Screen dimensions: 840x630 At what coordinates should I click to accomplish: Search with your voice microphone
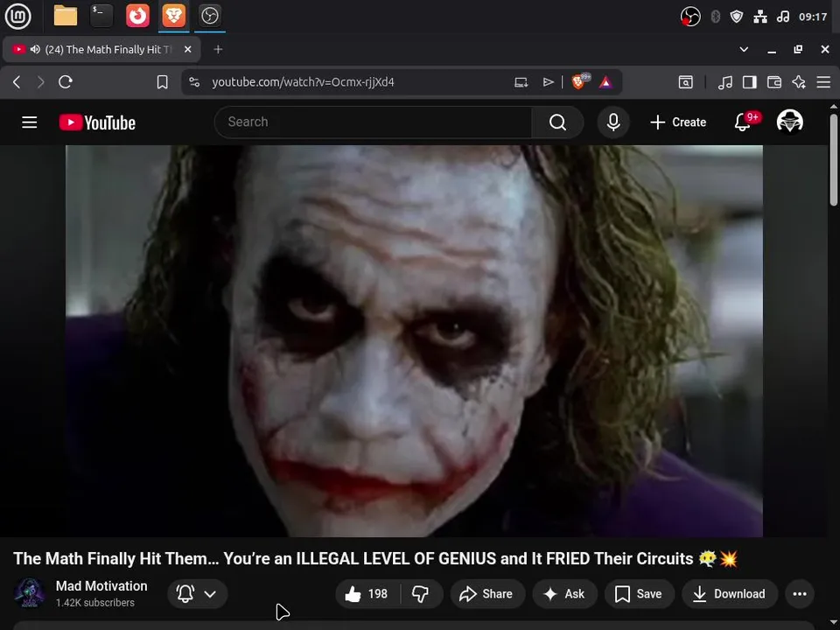point(613,122)
